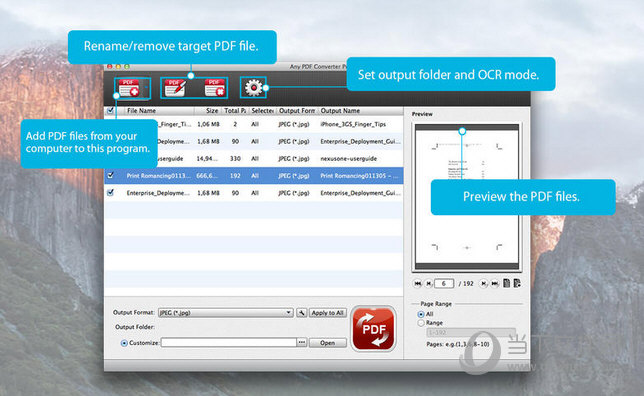The image size is (644, 396).
Task: Click the '/ 192' page count label
Action: (466, 283)
